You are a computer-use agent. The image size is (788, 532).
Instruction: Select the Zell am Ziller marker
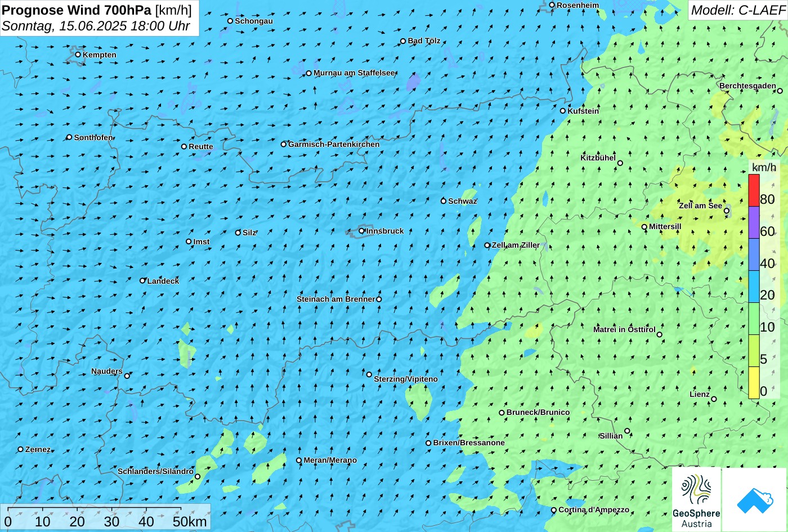(x=487, y=245)
